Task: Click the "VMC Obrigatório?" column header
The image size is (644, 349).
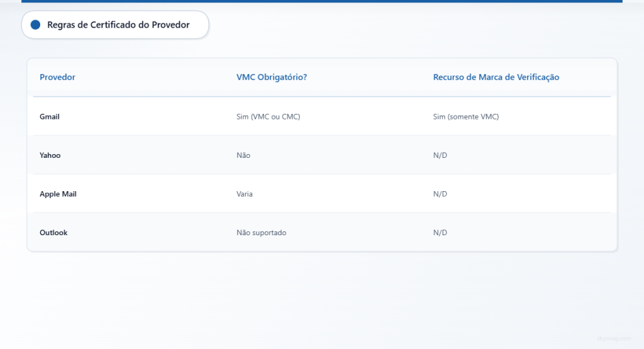Action: coord(272,77)
